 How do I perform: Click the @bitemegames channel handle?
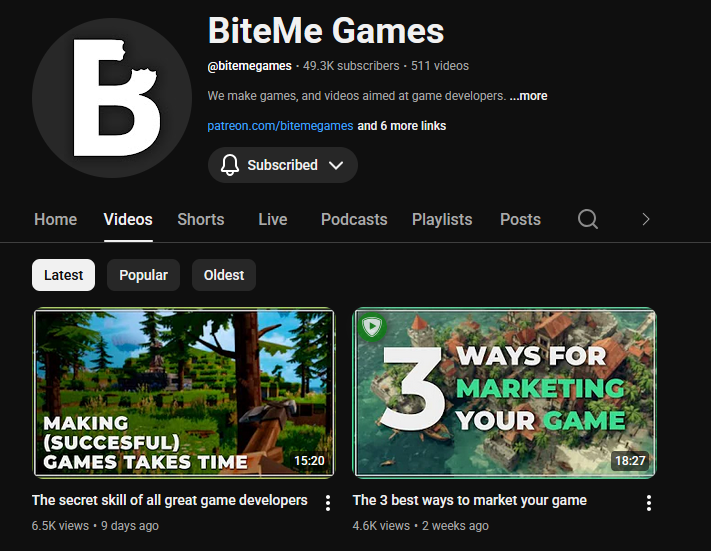click(x=249, y=66)
